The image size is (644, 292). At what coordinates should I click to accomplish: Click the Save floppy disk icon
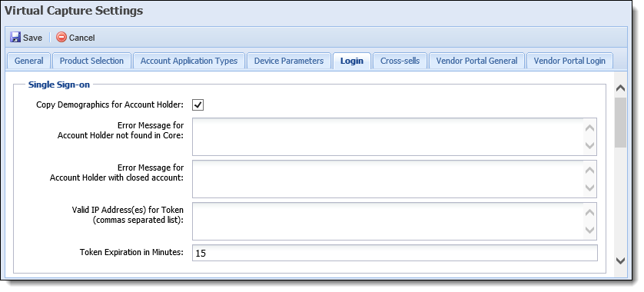15,38
